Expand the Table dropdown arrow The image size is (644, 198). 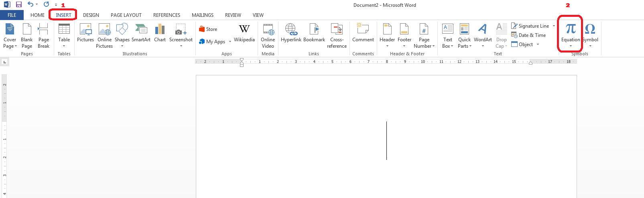coord(64,46)
